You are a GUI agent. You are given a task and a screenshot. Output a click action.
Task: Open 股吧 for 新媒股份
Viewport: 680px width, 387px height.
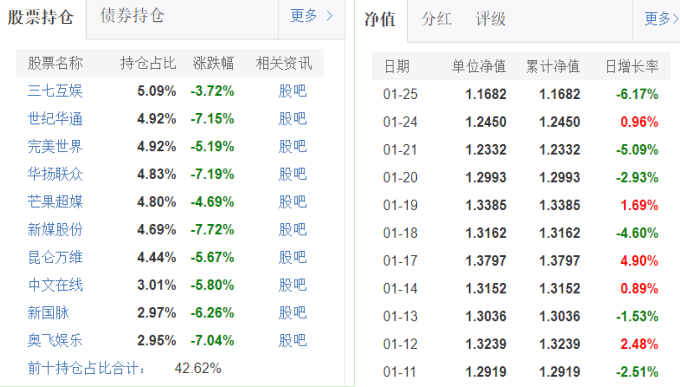tap(293, 230)
